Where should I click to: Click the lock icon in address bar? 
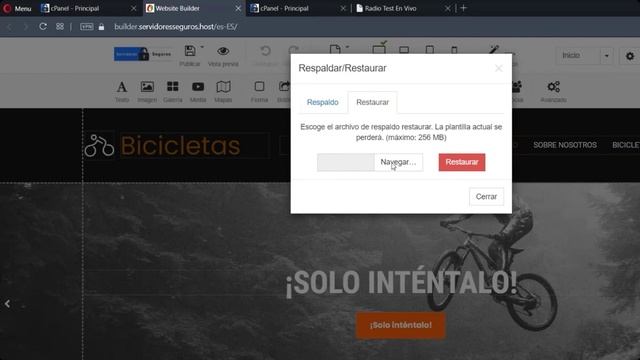coord(101,27)
